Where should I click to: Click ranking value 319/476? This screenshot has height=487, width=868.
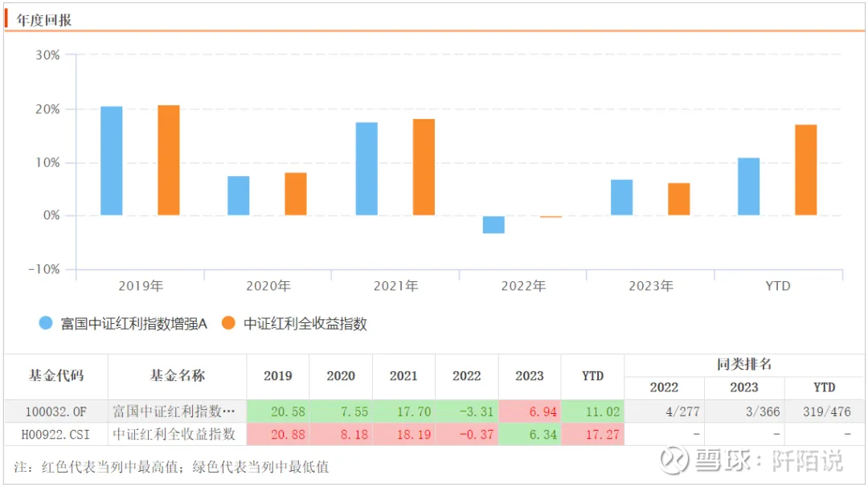827,411
